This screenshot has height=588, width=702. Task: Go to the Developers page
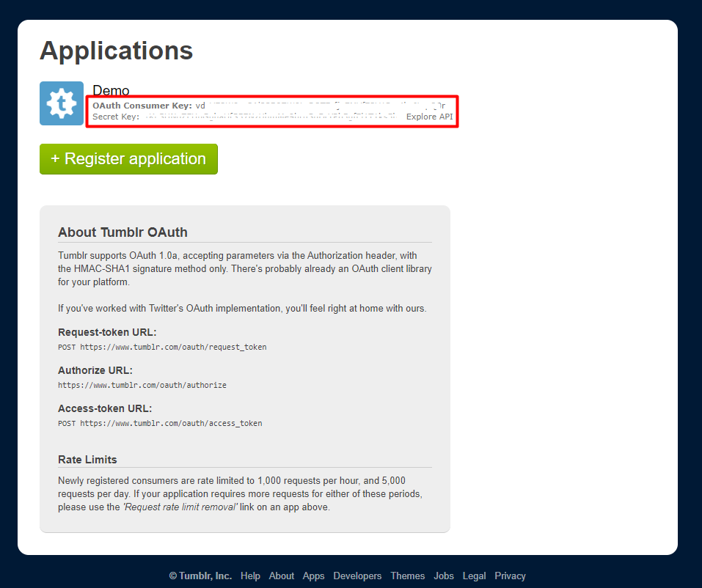click(x=357, y=576)
